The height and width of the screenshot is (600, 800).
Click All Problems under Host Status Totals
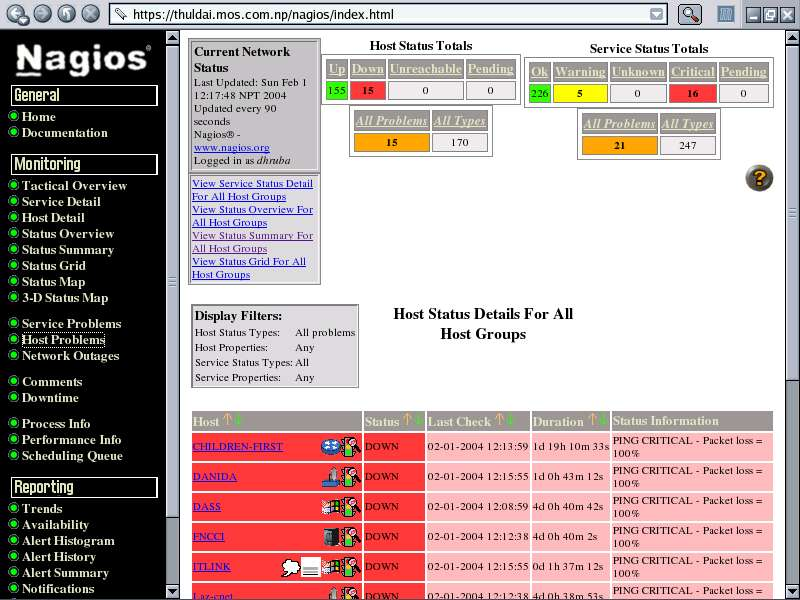[391, 121]
